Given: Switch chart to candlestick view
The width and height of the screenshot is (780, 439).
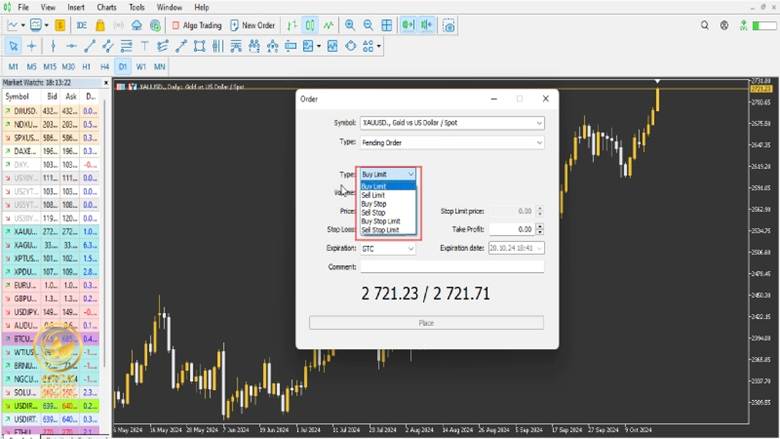Looking at the screenshot, I should click(x=310, y=25).
